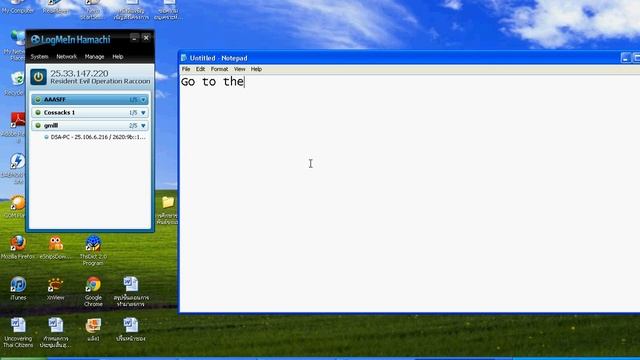This screenshot has height=360, width=640.
Task: Click the Notepad title bar icon
Action: tap(184, 58)
